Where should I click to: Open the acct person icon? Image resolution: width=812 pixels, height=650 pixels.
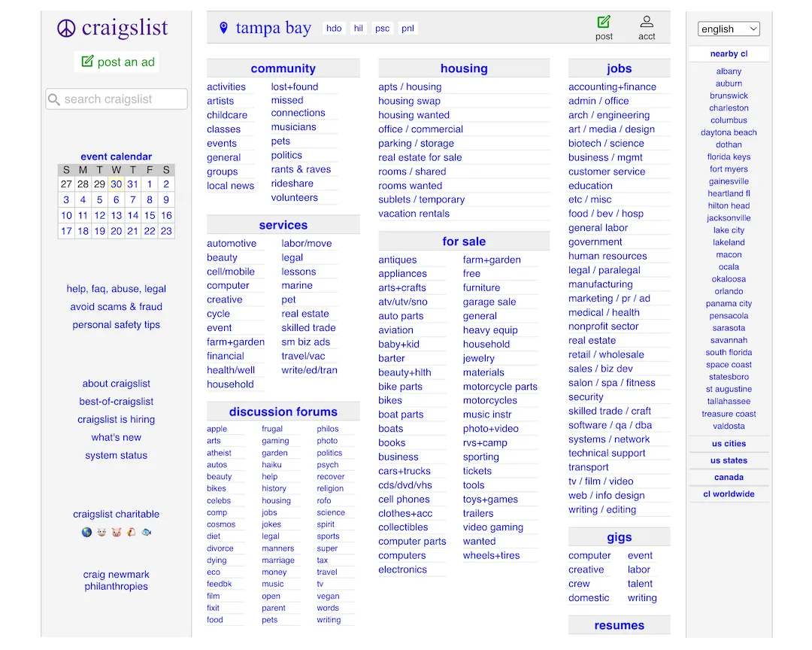[647, 22]
